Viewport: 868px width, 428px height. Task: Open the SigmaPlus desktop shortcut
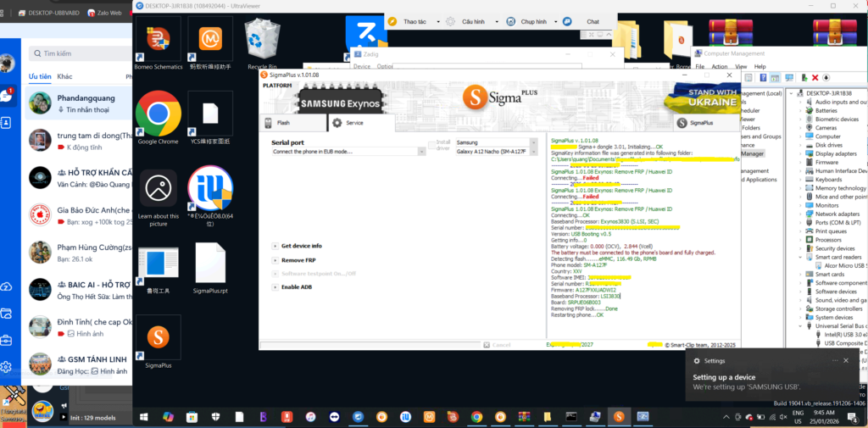pos(158,339)
